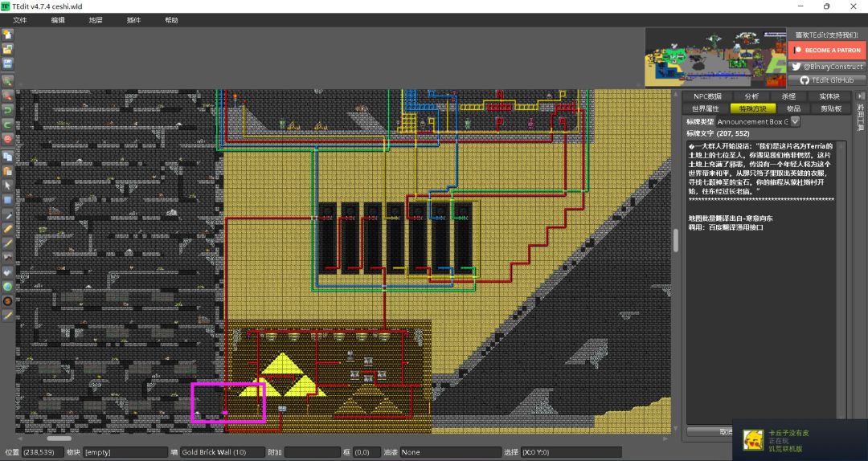This screenshot has height=461, width=868.
Task: Undo the last edit with the Undo arrow
Action: click(7, 110)
